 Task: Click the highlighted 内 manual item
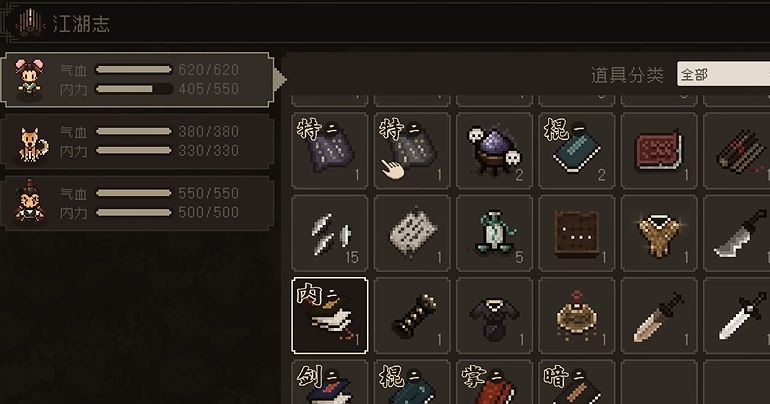(330, 316)
